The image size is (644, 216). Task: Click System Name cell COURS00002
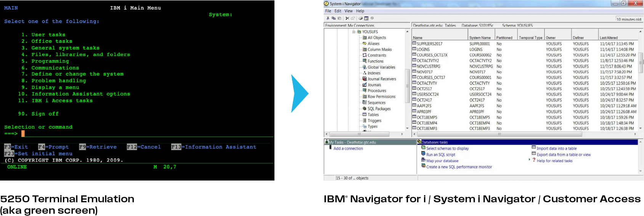(480, 55)
